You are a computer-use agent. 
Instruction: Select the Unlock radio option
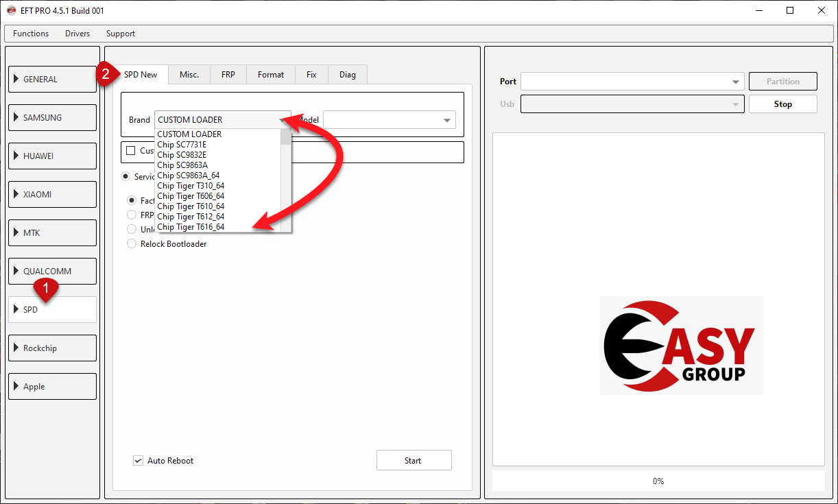[132, 229]
